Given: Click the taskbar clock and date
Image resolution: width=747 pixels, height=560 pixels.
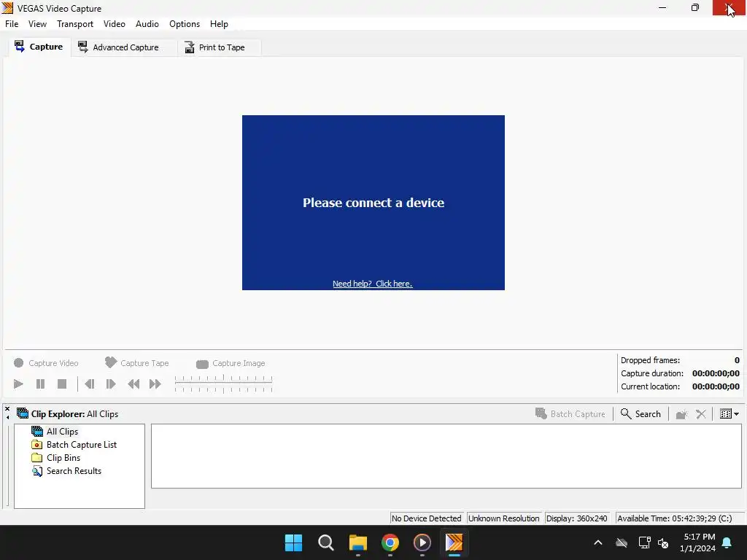Looking at the screenshot, I should (x=698, y=542).
